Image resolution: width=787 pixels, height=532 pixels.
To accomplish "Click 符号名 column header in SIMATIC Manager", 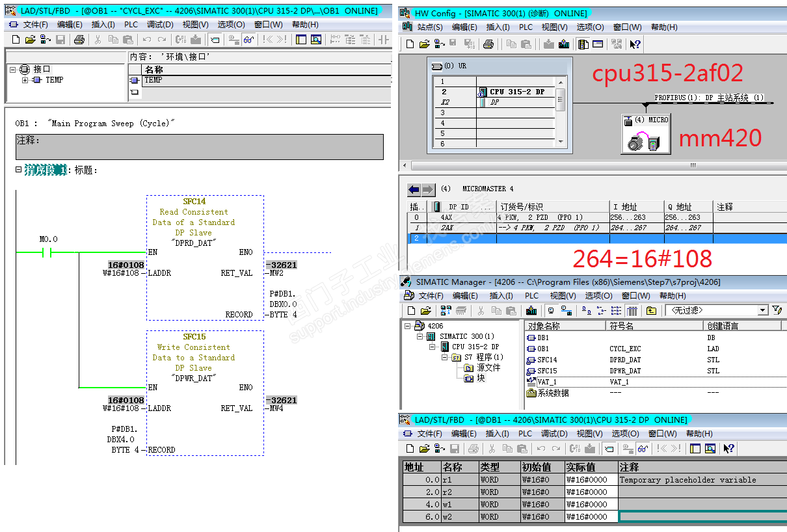I will click(654, 326).
